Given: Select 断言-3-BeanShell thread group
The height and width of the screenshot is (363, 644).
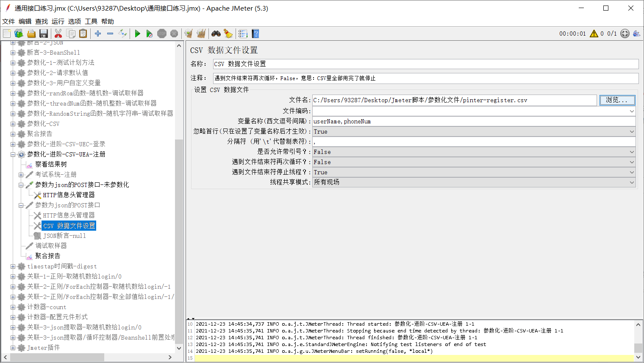Looking at the screenshot, I should pyautogui.click(x=53, y=53).
